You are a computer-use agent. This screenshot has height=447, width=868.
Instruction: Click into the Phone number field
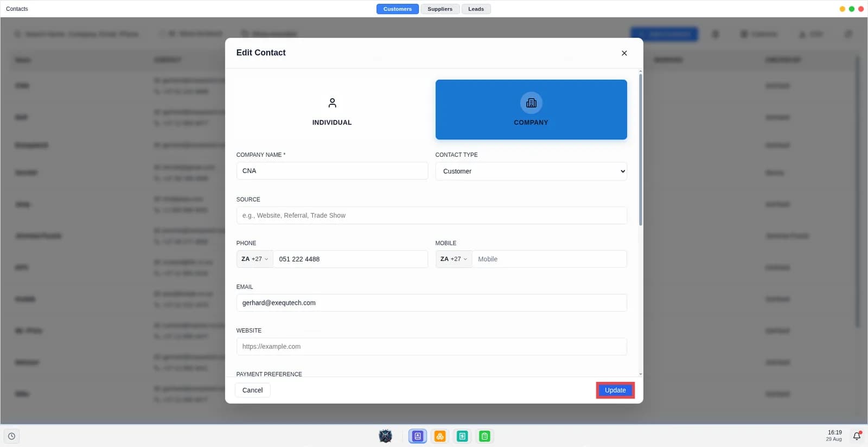(350, 259)
